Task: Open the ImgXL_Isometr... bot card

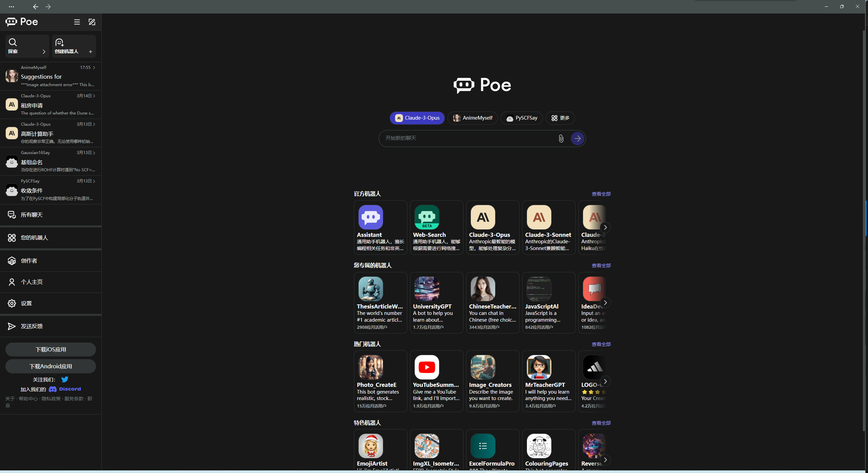Action: [436, 450]
